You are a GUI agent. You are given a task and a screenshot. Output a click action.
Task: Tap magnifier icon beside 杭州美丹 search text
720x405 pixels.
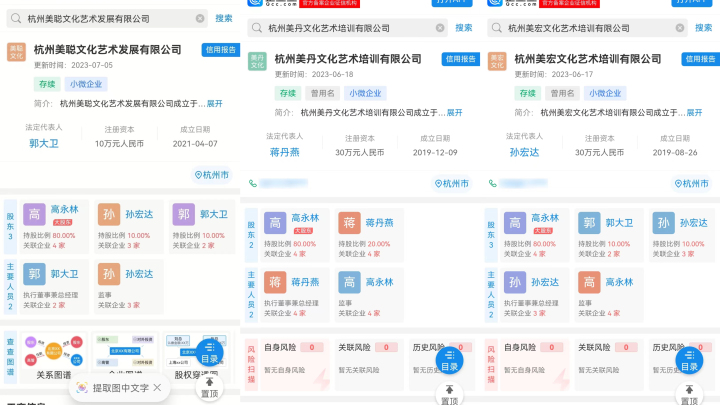[257, 28]
